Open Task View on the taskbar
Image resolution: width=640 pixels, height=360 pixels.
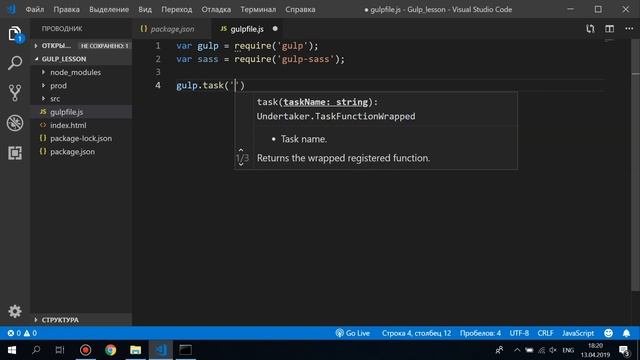click(x=60, y=350)
